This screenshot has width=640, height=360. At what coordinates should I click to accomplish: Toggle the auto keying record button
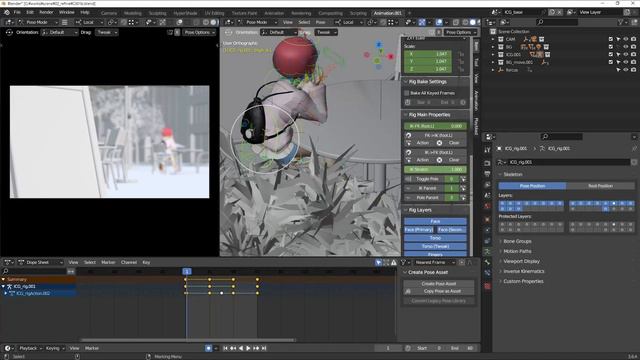(209, 348)
